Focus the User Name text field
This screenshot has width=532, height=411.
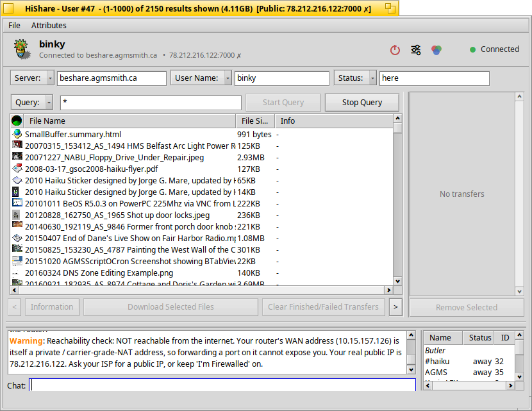pyautogui.click(x=281, y=78)
